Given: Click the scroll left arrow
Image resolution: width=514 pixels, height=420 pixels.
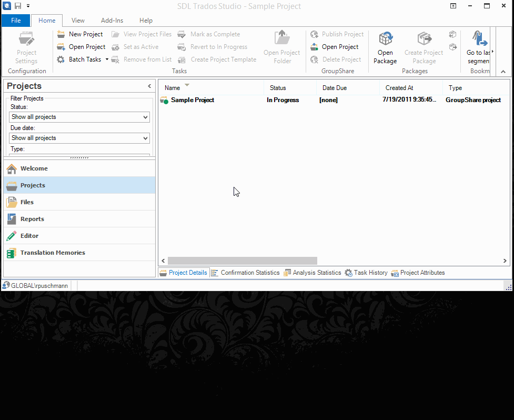Looking at the screenshot, I should point(163,261).
